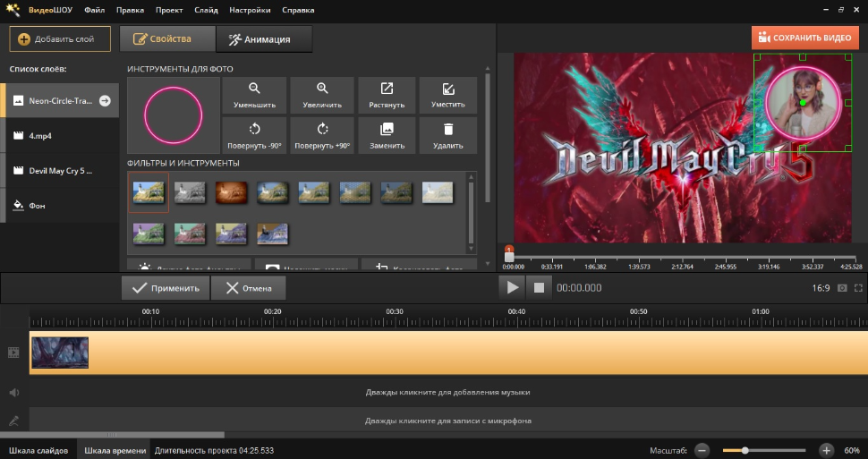
Task: Select the original no-filter thumbnail
Action: [149, 192]
